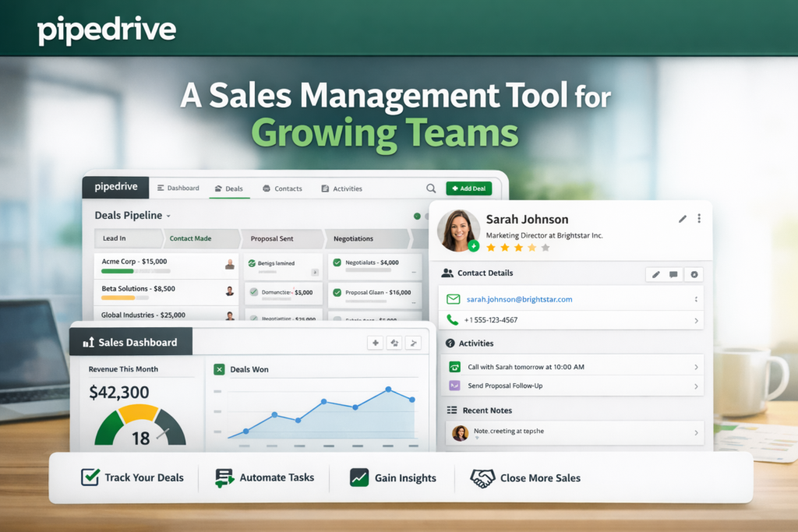The width and height of the screenshot is (798, 532).
Task: Expand the Deals Pipeline dropdown arrow
Action: [168, 216]
